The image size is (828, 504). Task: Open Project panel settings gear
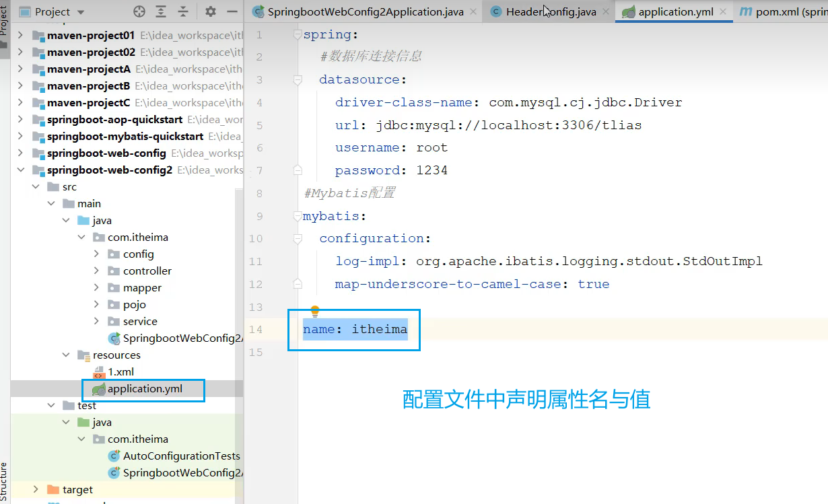pyautogui.click(x=211, y=11)
